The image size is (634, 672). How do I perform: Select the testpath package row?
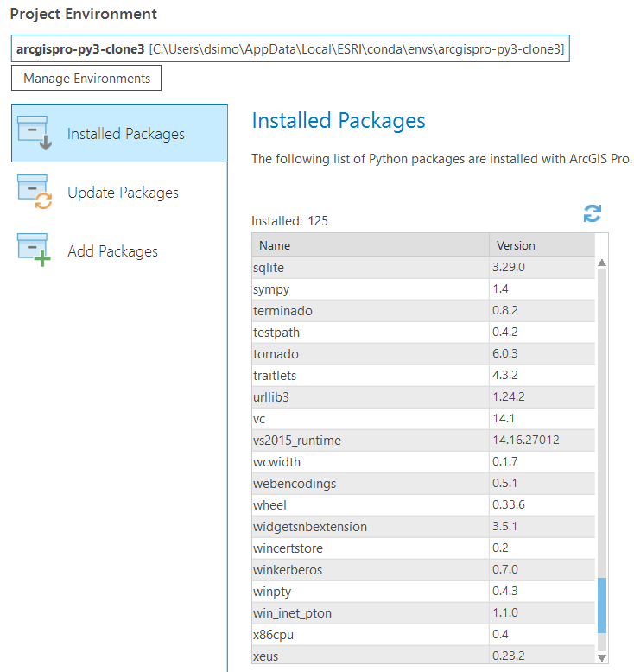[423, 333]
